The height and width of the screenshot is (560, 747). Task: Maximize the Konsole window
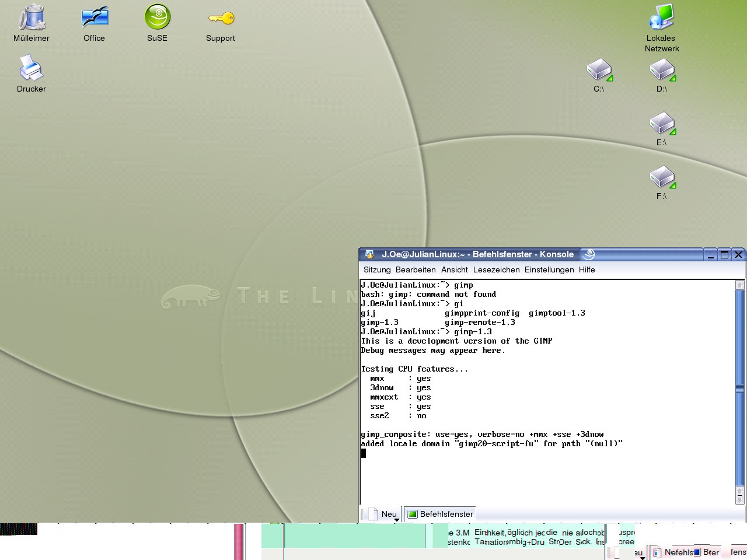point(724,254)
